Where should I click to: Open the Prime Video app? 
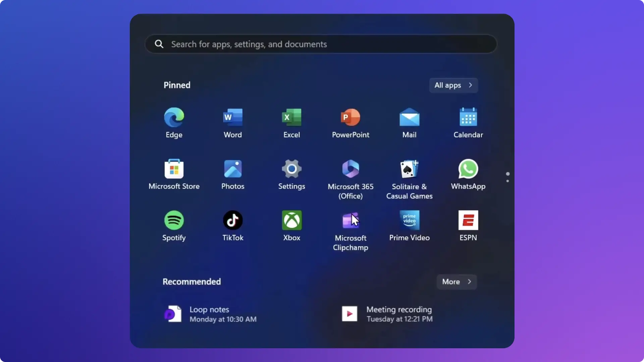[409, 220]
